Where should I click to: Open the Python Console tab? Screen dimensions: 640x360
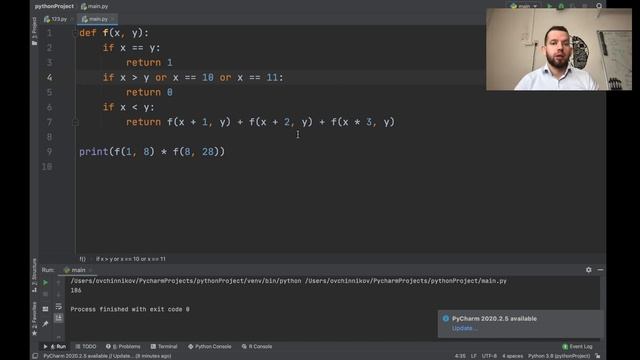pyautogui.click(x=209, y=347)
